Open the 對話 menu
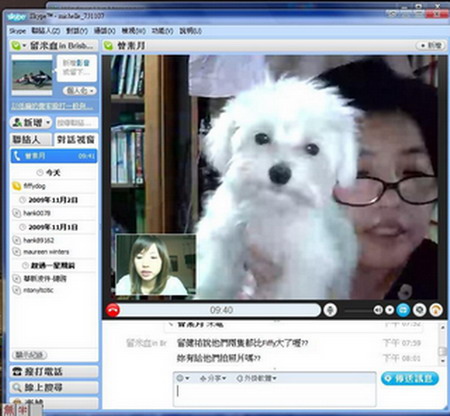450x416 pixels. click(x=77, y=31)
